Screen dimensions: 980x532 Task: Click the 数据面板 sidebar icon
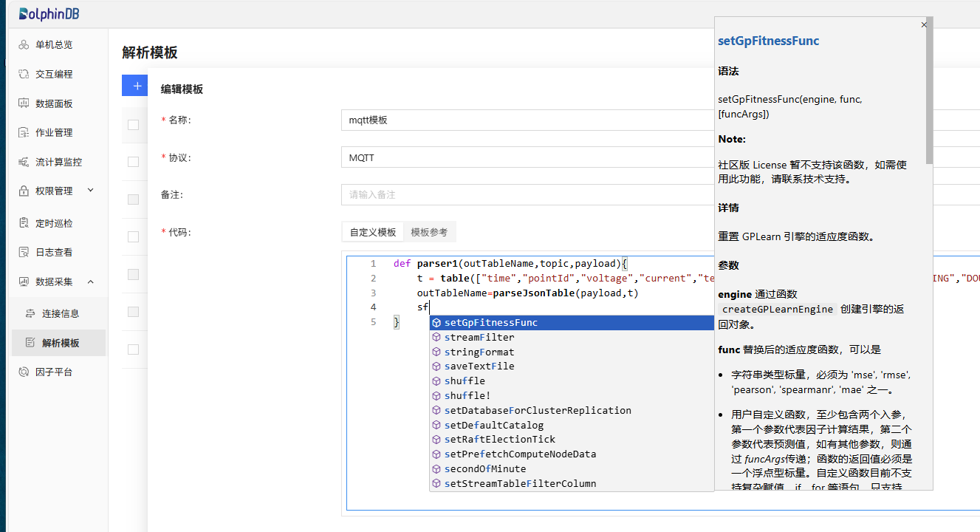tap(24, 103)
